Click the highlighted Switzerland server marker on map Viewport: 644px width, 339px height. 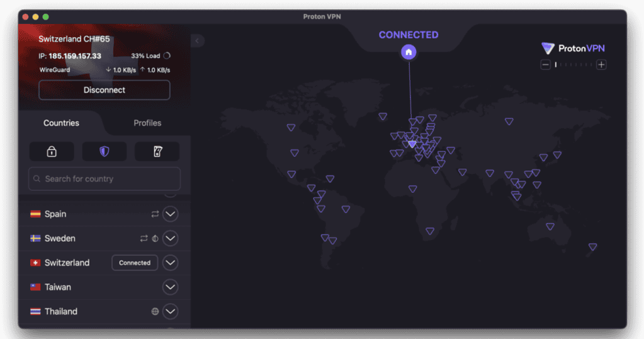click(x=412, y=144)
